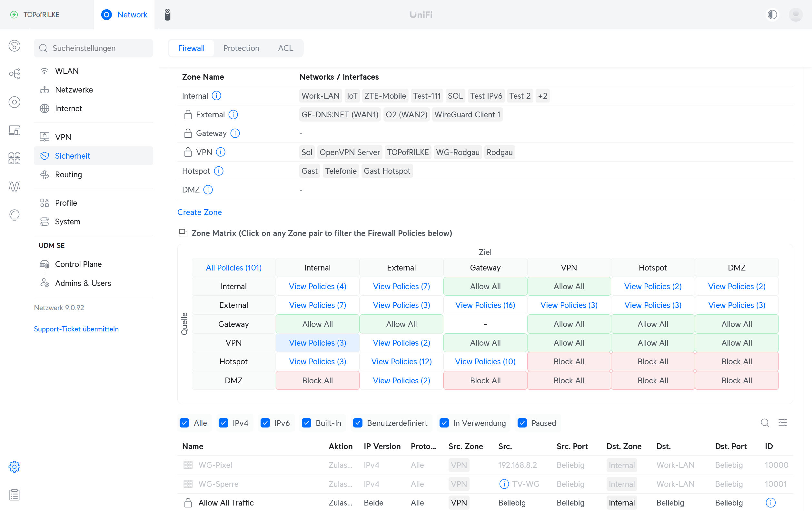The width and height of the screenshot is (812, 511).
Task: Show info for the Gateway zone
Action: [235, 133]
